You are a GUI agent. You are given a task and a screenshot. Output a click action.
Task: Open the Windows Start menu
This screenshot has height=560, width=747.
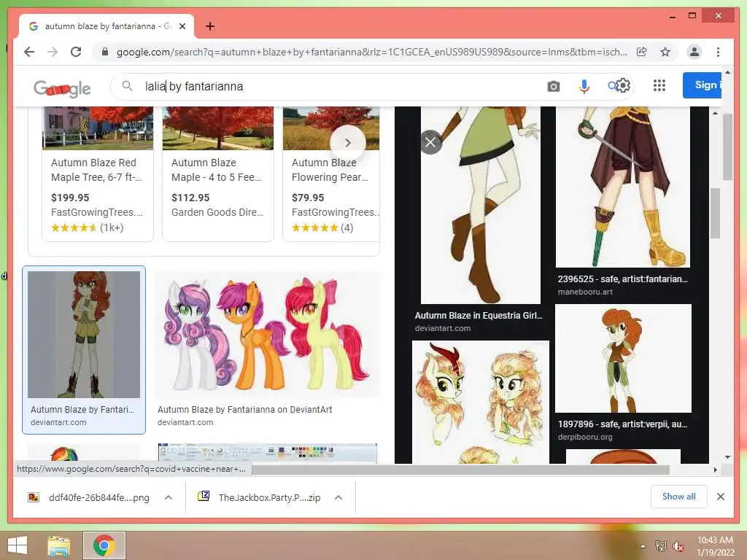click(18, 545)
